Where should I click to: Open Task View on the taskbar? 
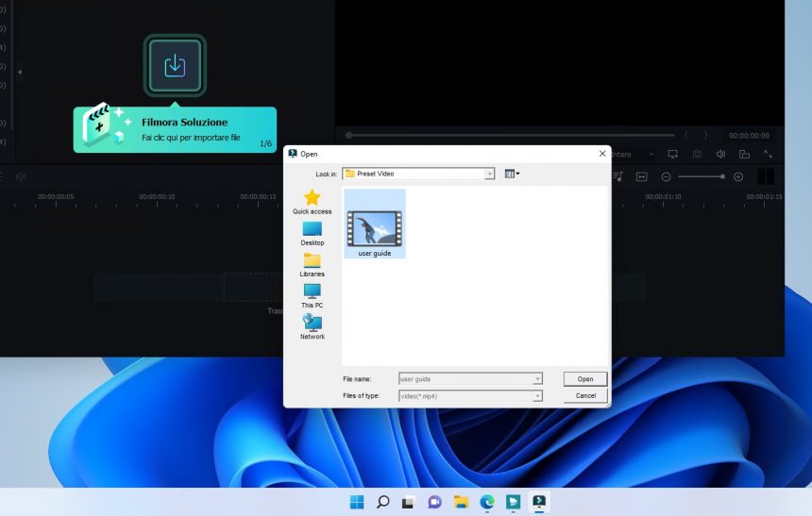point(409,502)
